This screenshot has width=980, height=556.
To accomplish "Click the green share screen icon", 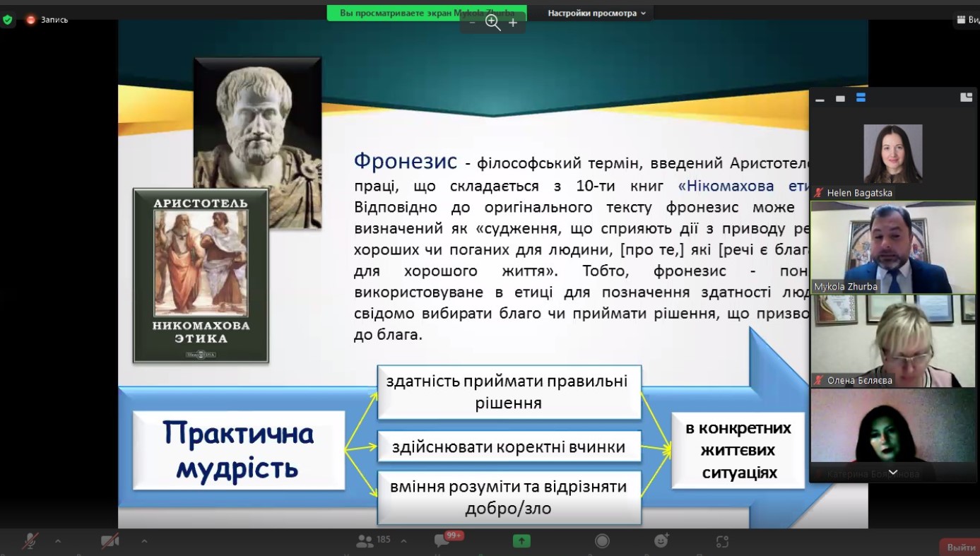I will 521,541.
